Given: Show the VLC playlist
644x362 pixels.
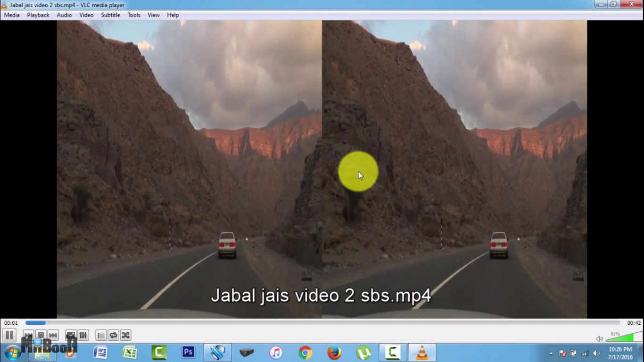Looking at the screenshot, I should 100,335.
